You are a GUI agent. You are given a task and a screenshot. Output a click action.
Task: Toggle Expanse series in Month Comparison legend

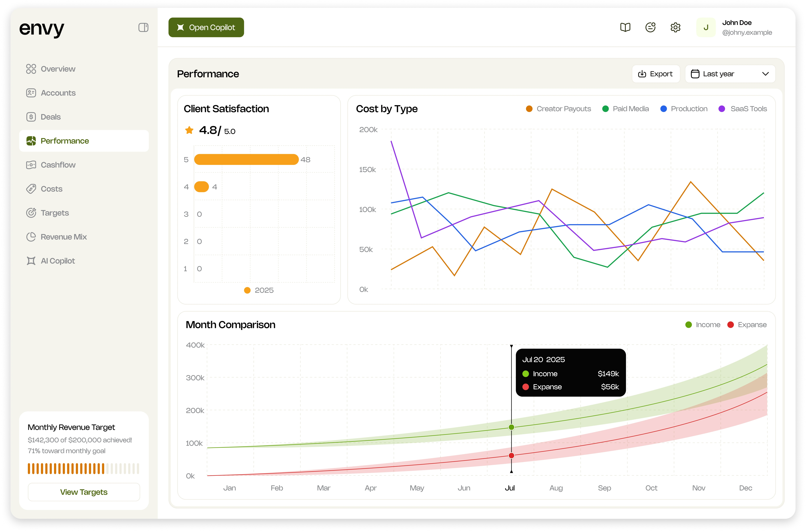click(x=747, y=325)
